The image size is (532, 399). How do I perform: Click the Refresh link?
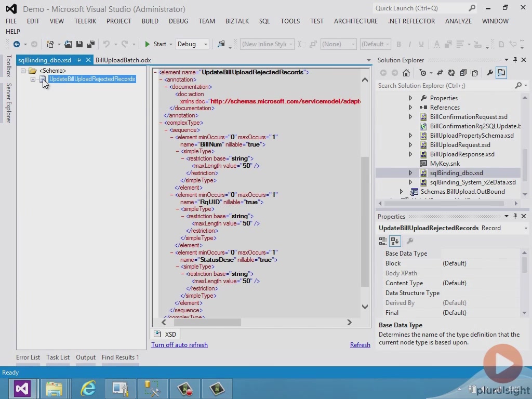pyautogui.click(x=360, y=345)
